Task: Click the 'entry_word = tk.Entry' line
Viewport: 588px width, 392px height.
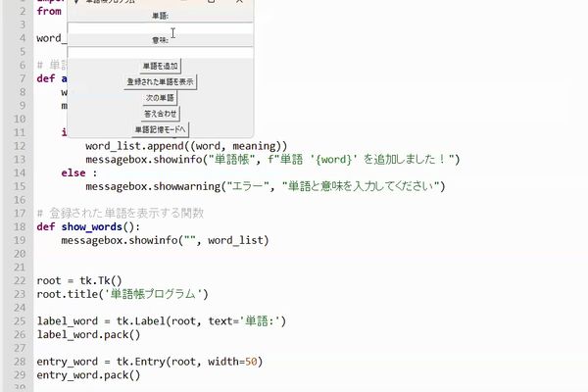Action: (150, 362)
